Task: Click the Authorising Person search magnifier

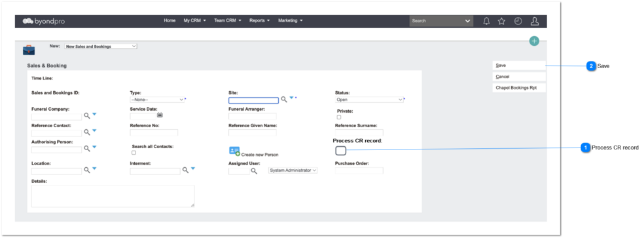Action: [x=86, y=148]
